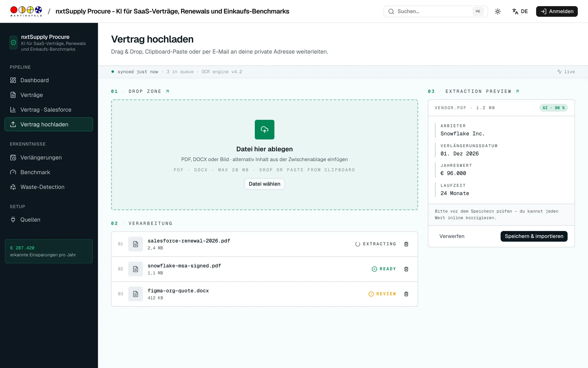
Task: Click the Salesforce bar chart icon
Action: click(13, 109)
